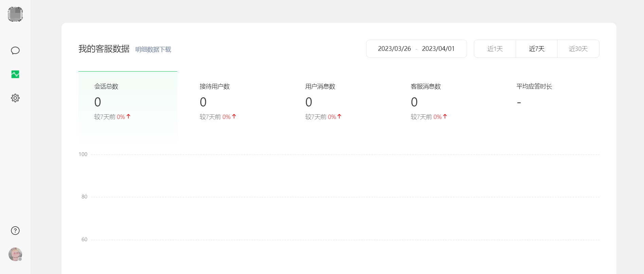Image resolution: width=644 pixels, height=274 pixels.
Task: Click the user profile avatar at bottom
Action: click(x=15, y=254)
